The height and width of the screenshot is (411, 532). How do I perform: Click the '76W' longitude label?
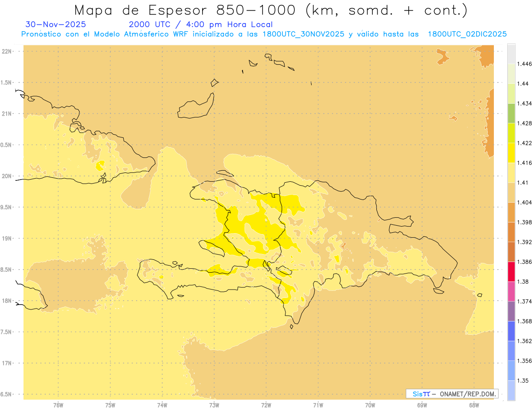tap(58, 405)
